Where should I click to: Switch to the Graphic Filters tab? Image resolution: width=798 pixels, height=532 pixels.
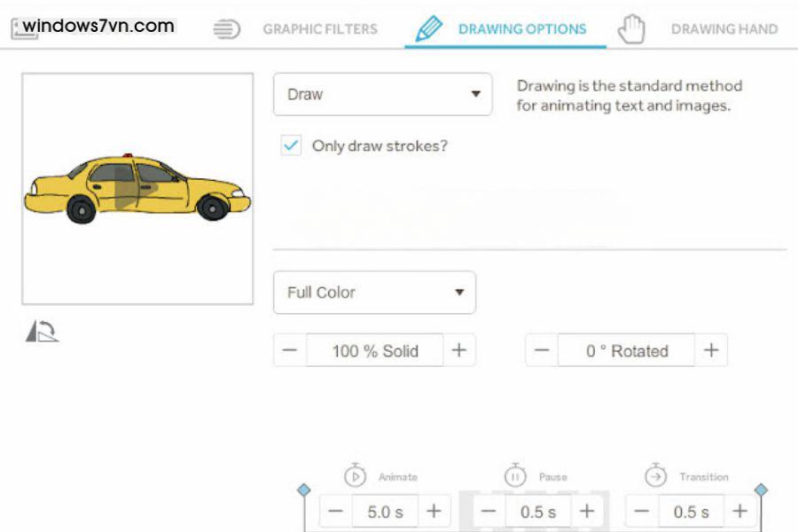[x=319, y=28]
